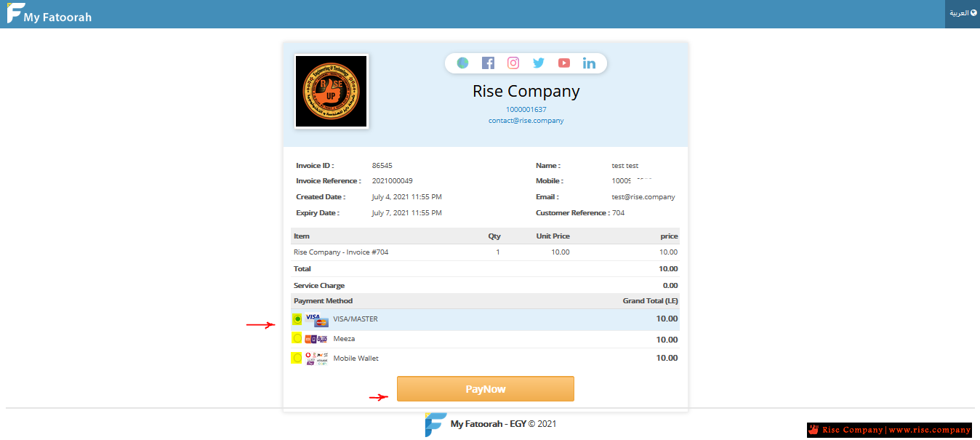Click the My Fatoorah header title text

(x=57, y=17)
